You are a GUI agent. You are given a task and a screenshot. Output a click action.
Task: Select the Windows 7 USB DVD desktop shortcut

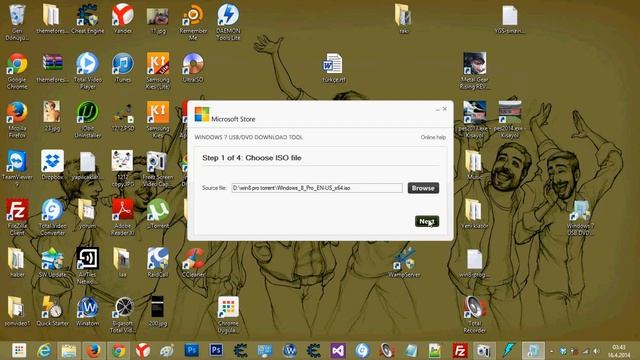580,217
